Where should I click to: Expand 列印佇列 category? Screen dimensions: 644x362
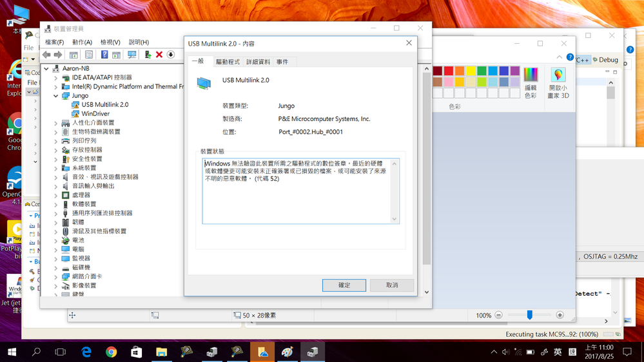(56, 141)
